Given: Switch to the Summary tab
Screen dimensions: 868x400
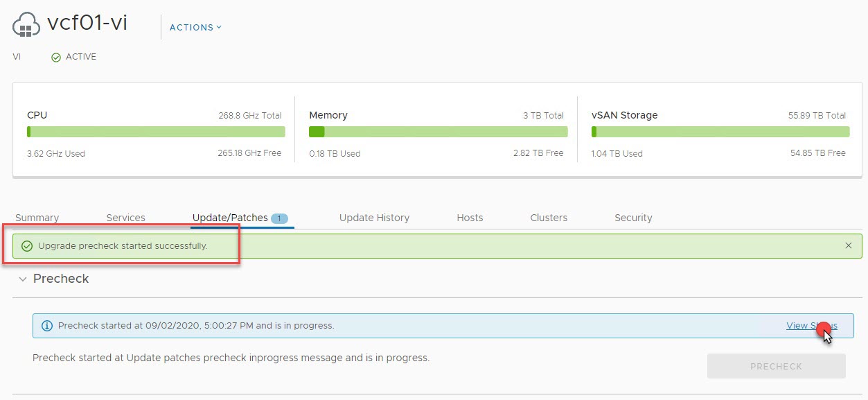Looking at the screenshot, I should coord(37,218).
